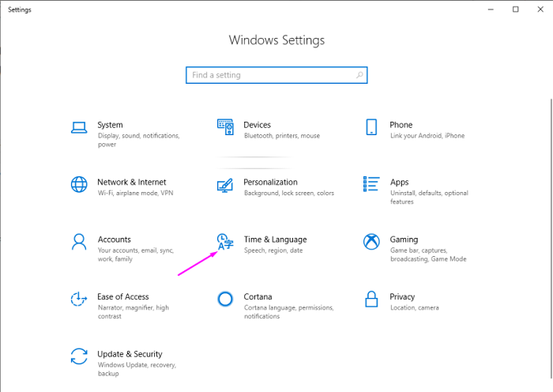
Task: Select the Phone icon
Action: click(x=371, y=127)
